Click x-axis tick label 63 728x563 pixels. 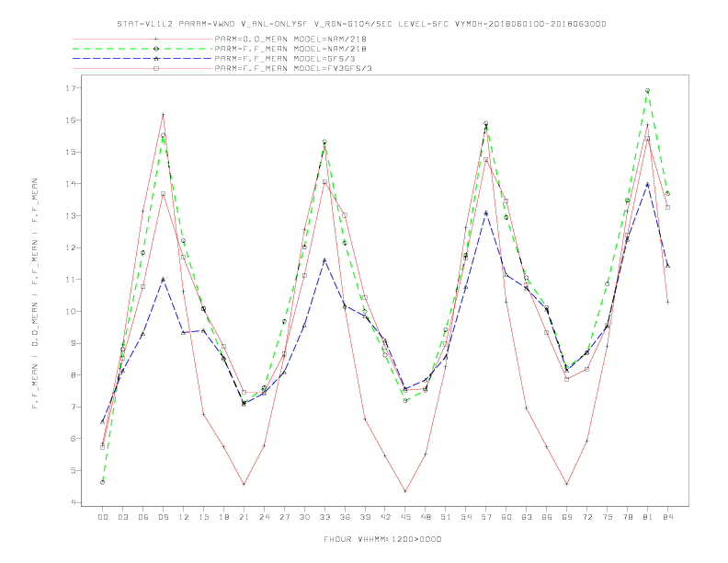coord(527,517)
